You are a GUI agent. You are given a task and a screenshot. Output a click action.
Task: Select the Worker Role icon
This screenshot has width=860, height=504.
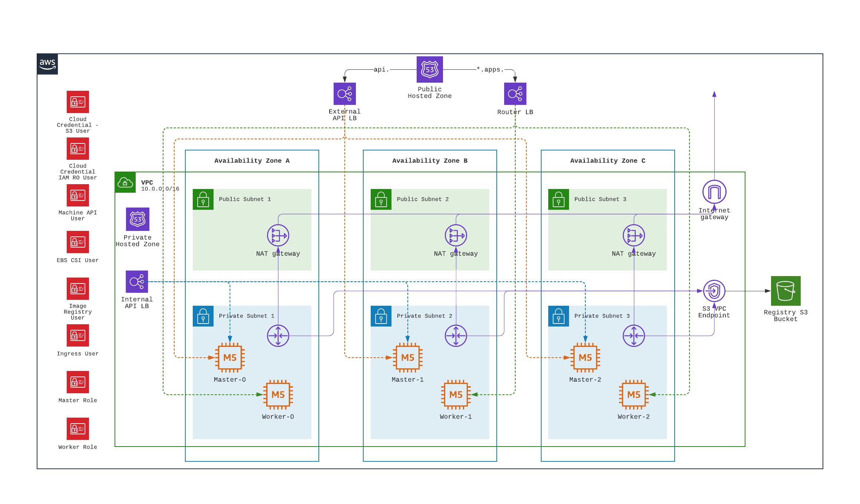78,429
